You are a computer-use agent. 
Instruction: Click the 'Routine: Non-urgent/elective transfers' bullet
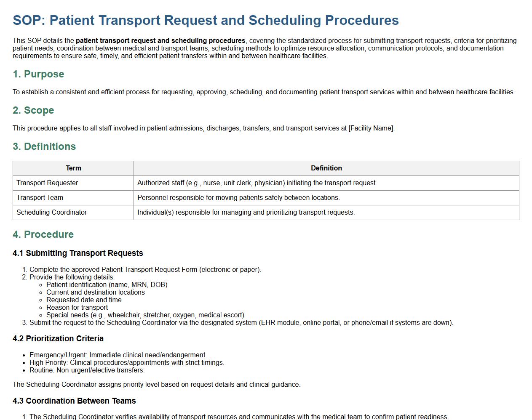tap(87, 370)
